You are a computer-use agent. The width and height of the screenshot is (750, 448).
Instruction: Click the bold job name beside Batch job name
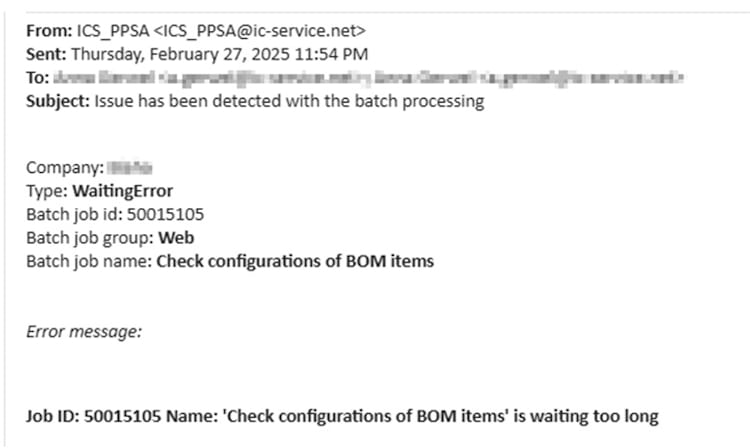295,262
